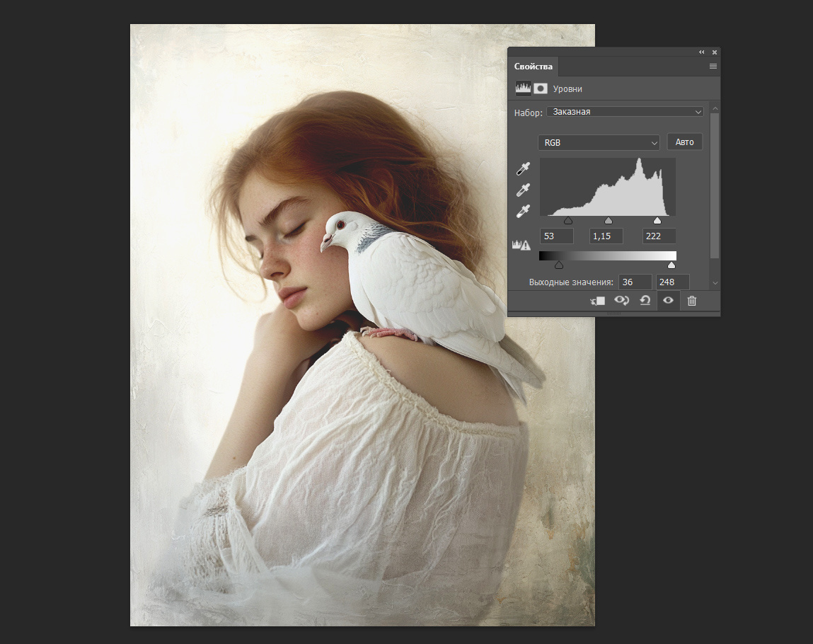The width and height of the screenshot is (813, 644).
Task: Click the output gradient ramp bar
Action: point(608,255)
